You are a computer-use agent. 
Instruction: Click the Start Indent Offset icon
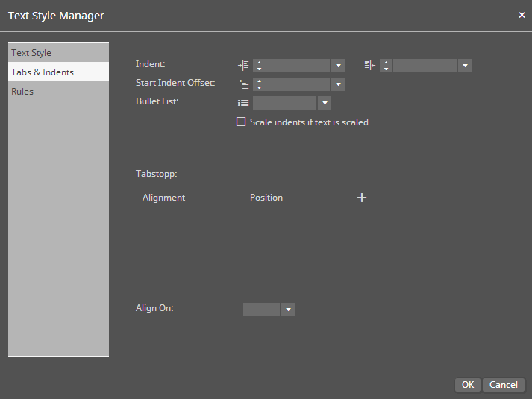243,84
